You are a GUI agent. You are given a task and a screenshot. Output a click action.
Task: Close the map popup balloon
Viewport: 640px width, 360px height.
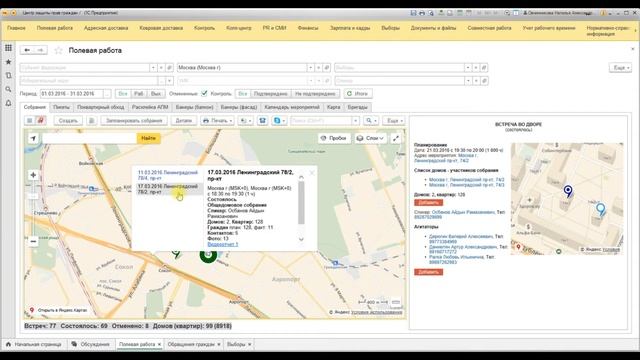[x=312, y=173]
